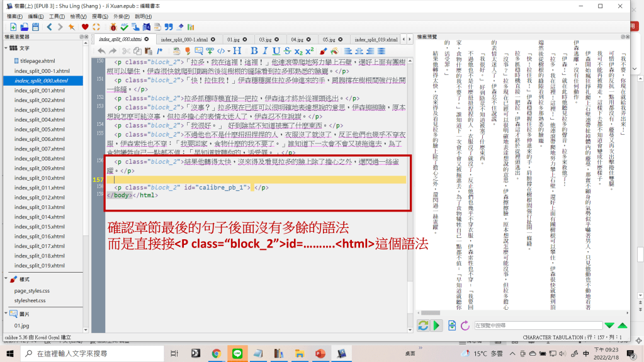Click the insert image icon
The height and width of the screenshot is (362, 644).
click(198, 51)
